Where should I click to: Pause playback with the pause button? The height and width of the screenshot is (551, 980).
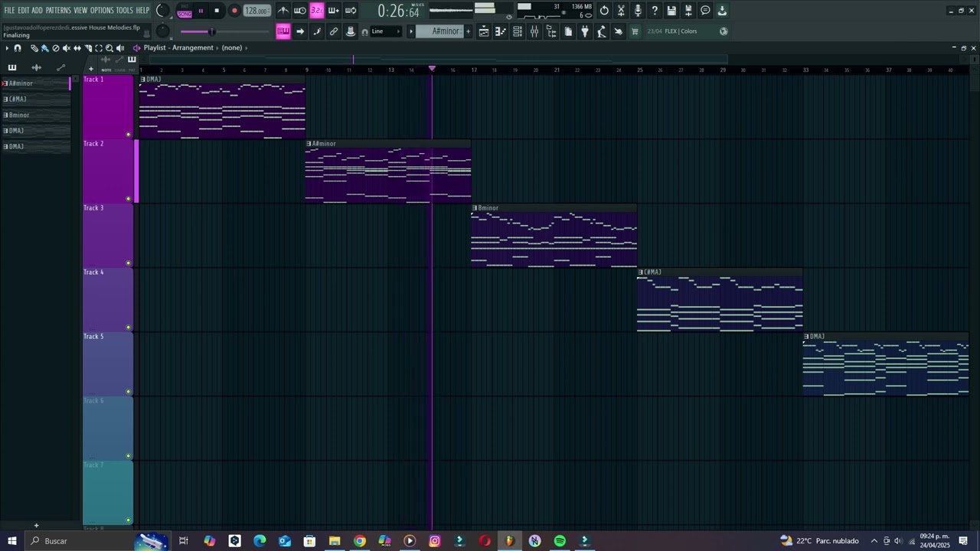tap(201, 11)
